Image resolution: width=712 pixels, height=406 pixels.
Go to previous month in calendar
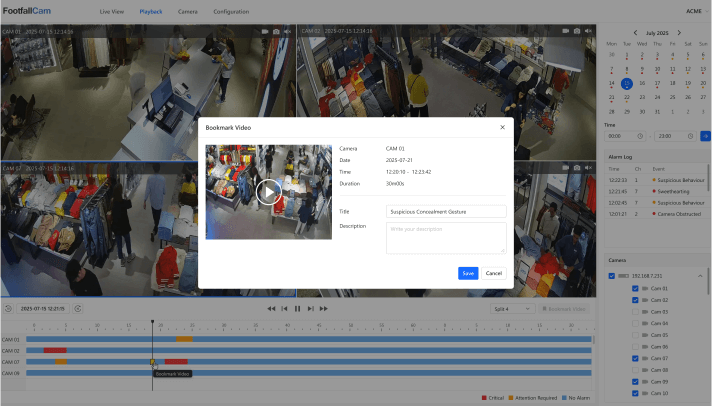tap(635, 33)
